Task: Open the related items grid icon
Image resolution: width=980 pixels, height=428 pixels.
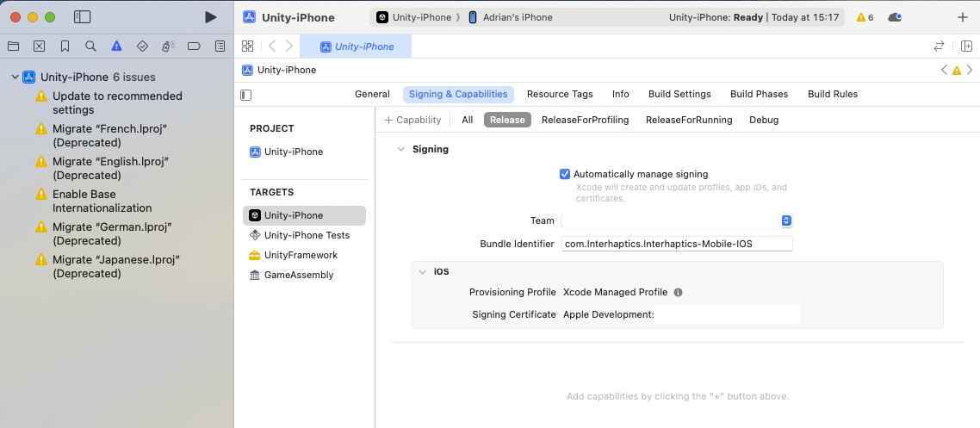Action: click(247, 46)
